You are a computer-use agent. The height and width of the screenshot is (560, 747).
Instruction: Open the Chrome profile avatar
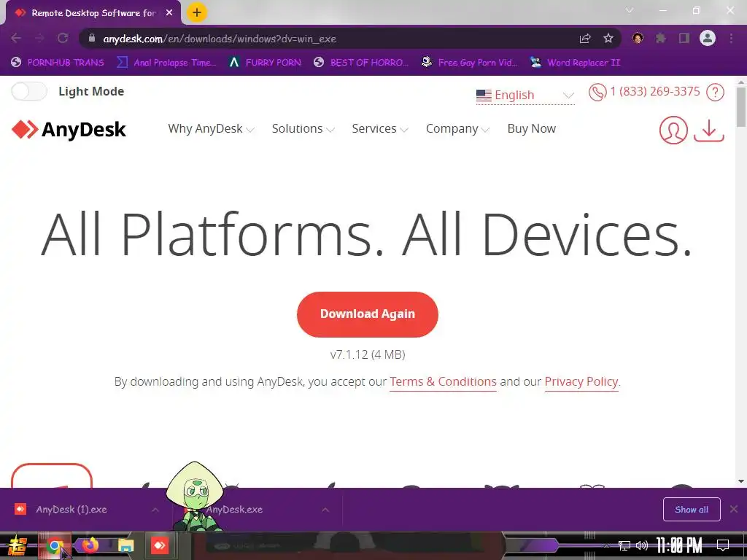708,38
